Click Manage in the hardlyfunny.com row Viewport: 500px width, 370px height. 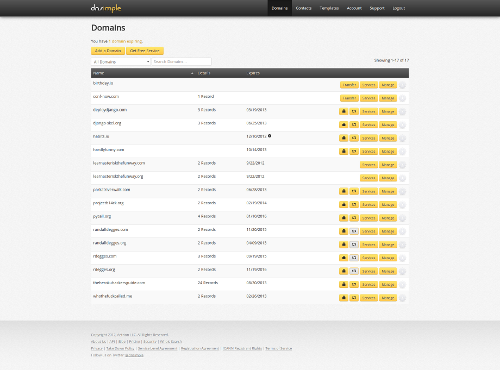click(388, 151)
